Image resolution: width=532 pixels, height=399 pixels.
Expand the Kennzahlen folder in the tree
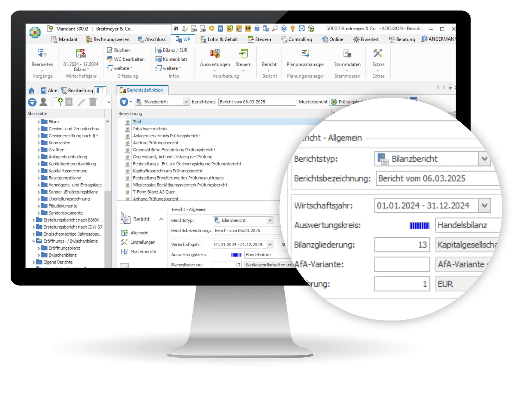tap(39, 143)
